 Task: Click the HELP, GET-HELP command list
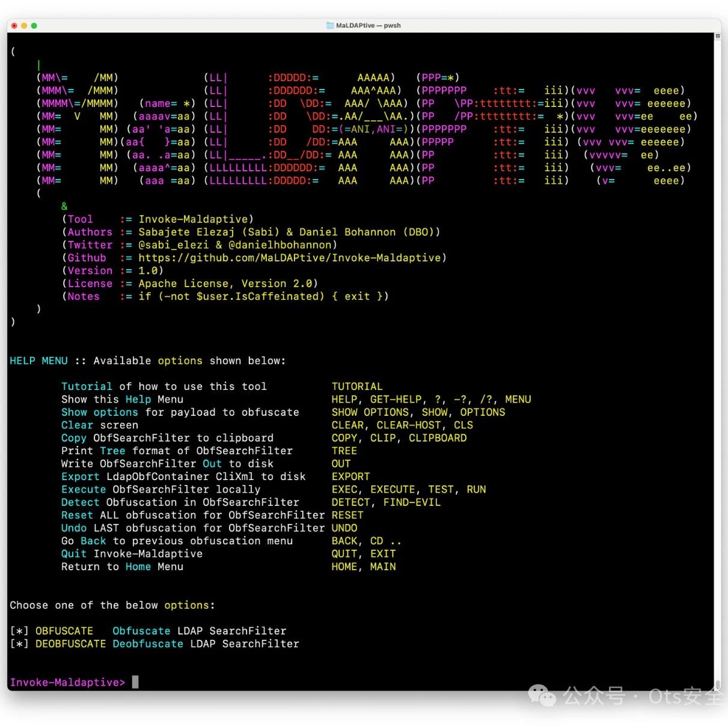(x=431, y=400)
